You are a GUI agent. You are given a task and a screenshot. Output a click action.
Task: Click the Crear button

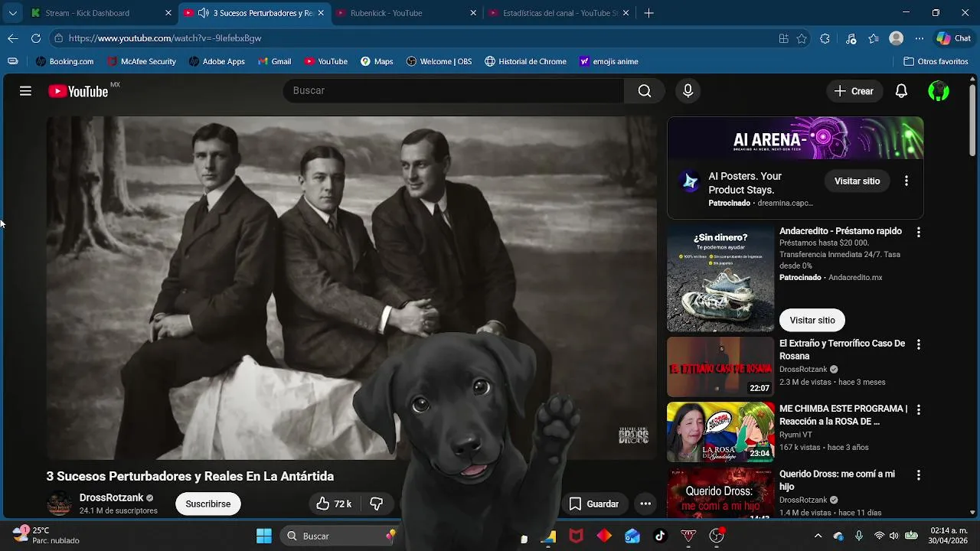click(x=854, y=91)
